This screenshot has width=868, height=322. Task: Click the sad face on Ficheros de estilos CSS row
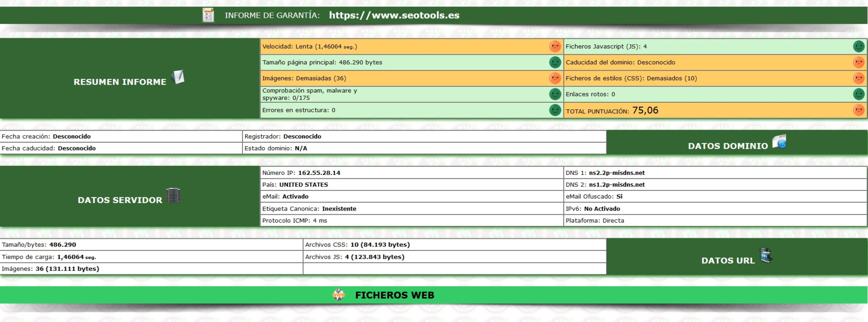click(859, 78)
